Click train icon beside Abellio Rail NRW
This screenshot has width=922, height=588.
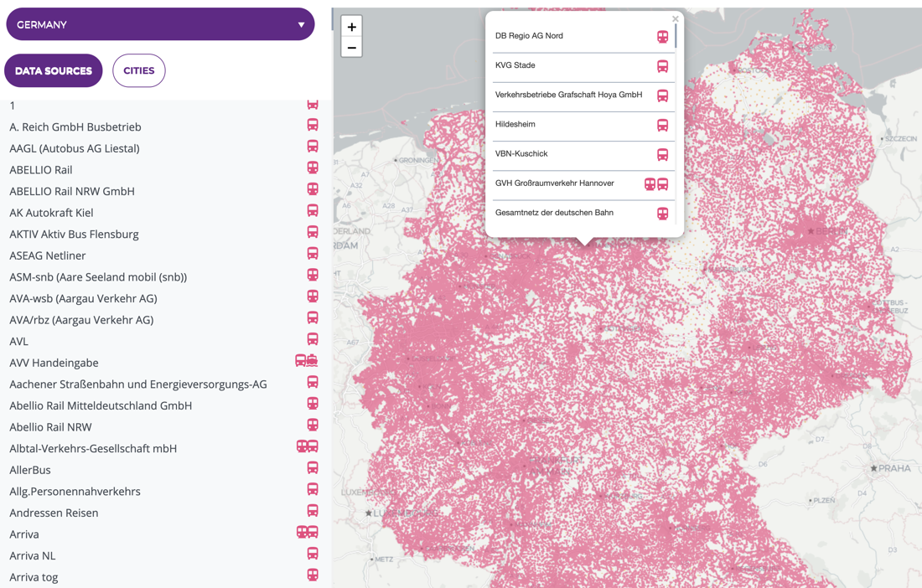coord(313,424)
